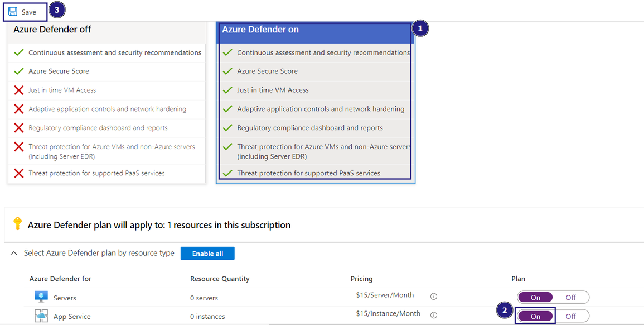Click the Pricing column header
Viewport: 644px width, 325px height.
pyautogui.click(x=361, y=279)
